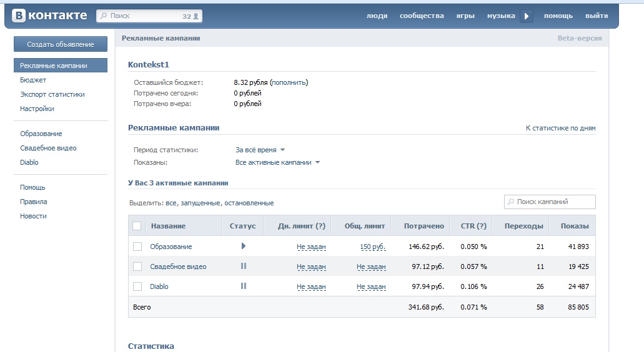The width and height of the screenshot is (644, 352).
Task: Click the Создать объявление button
Action: (x=61, y=44)
